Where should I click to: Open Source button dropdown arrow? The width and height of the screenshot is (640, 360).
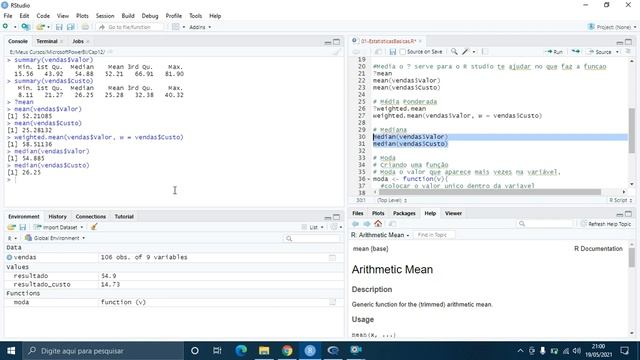pyautogui.click(x=617, y=52)
